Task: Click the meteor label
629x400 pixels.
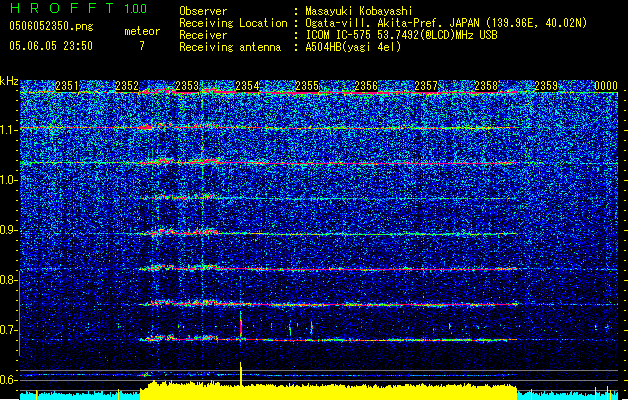Action: [x=142, y=31]
